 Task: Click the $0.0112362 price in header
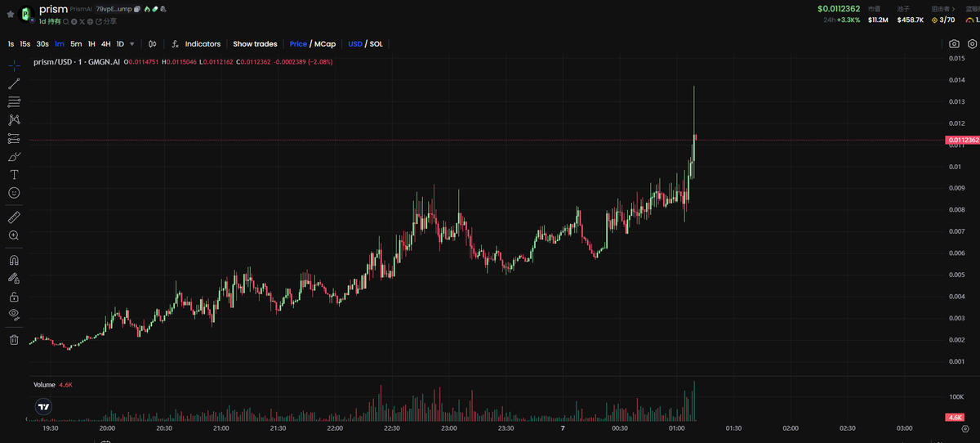[x=839, y=9]
